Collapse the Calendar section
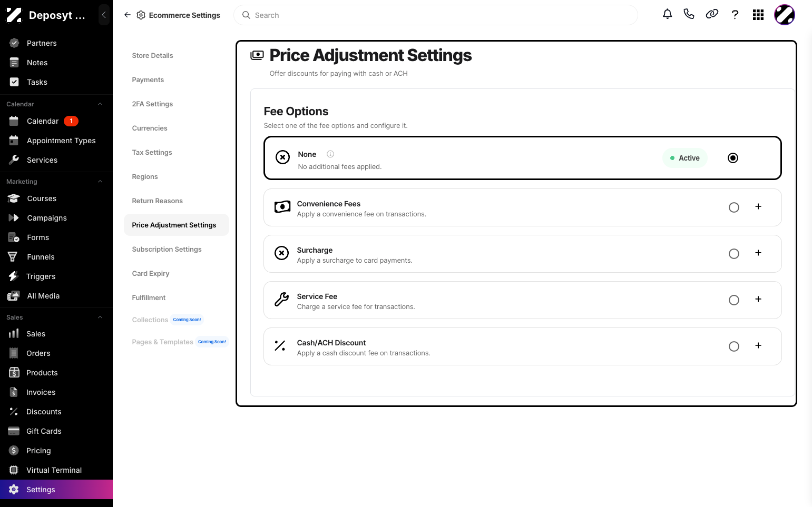Image resolution: width=812 pixels, height=507 pixels. point(100,104)
